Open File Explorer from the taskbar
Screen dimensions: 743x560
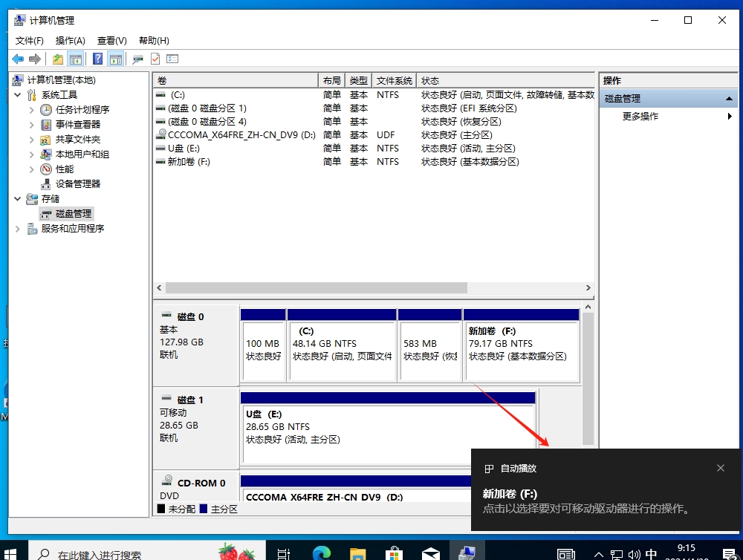(x=358, y=553)
